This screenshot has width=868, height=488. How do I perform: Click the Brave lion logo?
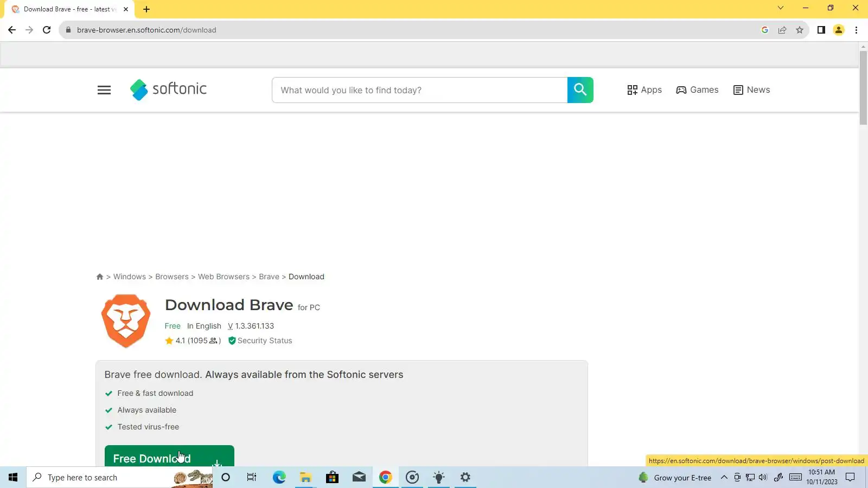126,321
